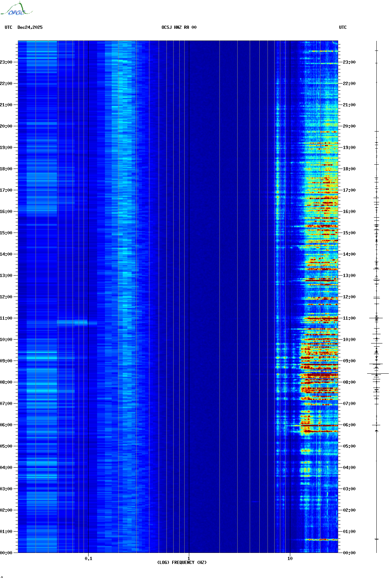Image resolution: width=392 pixels, height=581 pixels.
Task: Click the observatory logo in the top-left corner
Action: (16, 9)
